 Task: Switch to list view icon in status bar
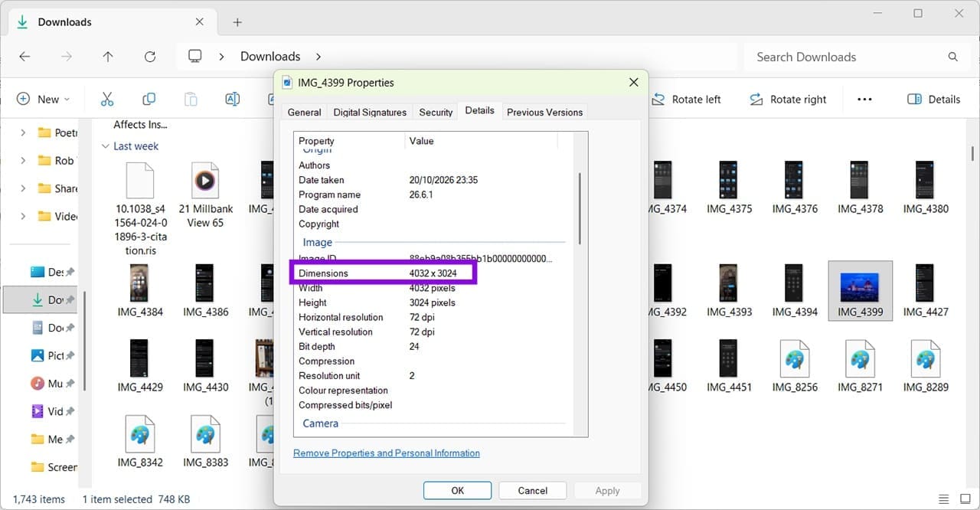point(944,499)
